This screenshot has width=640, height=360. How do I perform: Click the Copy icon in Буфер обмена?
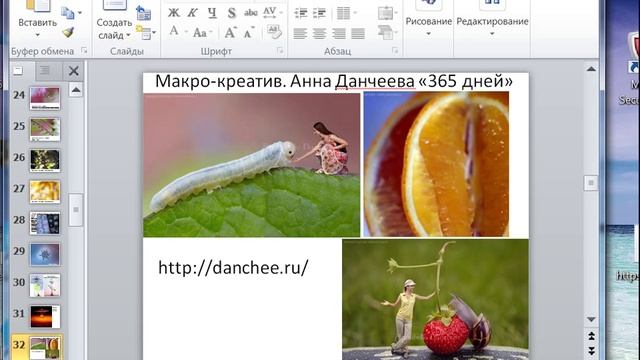[67, 13]
